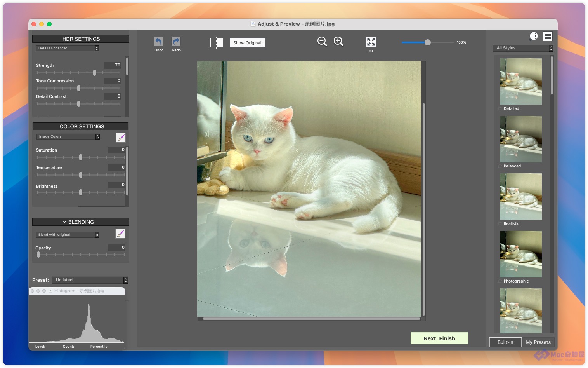The height and width of the screenshot is (368, 588).
Task: Click the document icon in title bar
Action: pyautogui.click(x=253, y=24)
